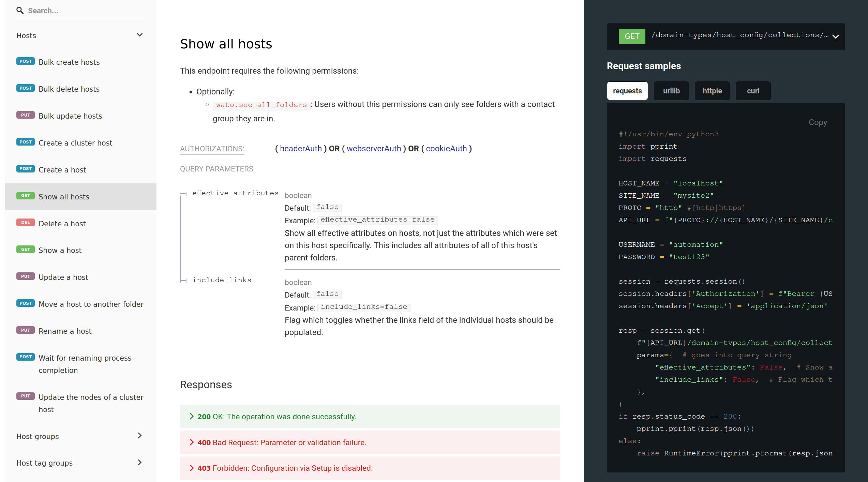The height and width of the screenshot is (482, 868).
Task: Click the search magnifier icon
Action: point(20,10)
